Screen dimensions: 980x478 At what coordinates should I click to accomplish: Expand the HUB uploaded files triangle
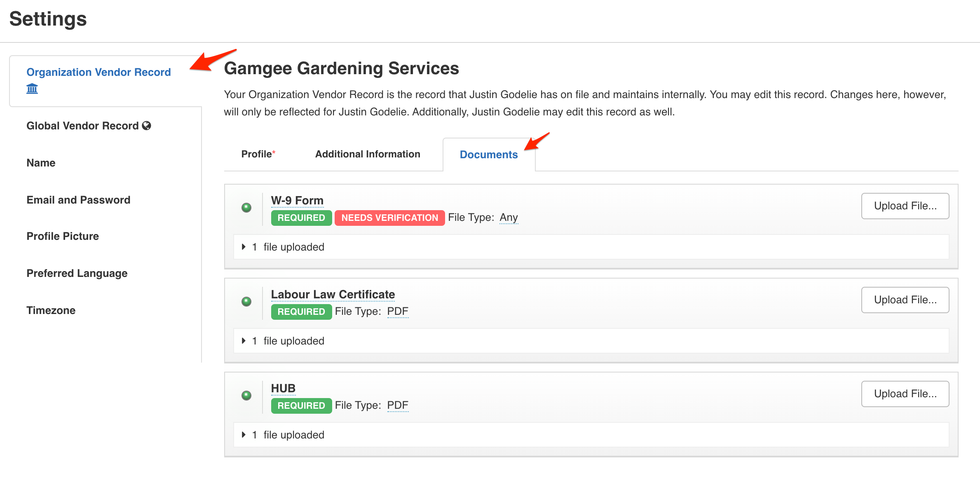point(244,435)
